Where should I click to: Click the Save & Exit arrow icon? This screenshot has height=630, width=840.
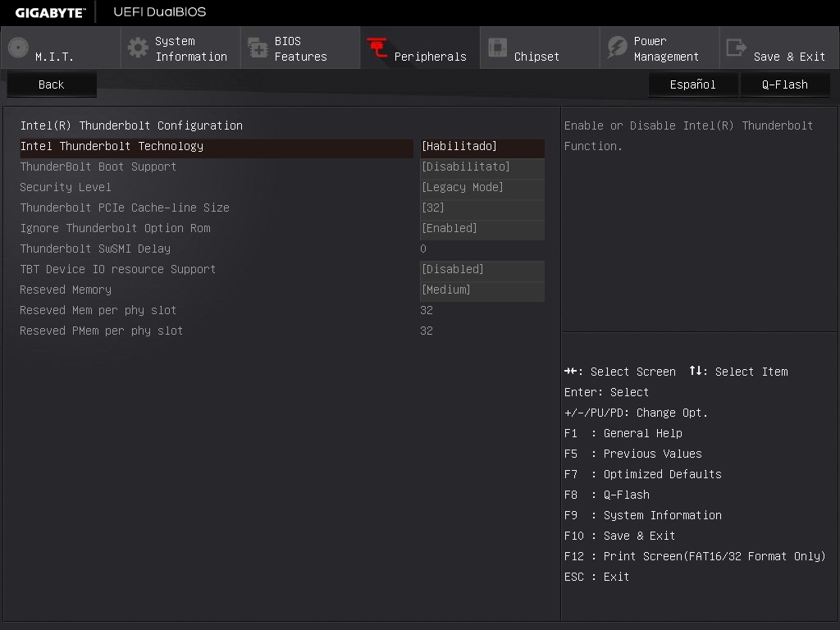pos(737,48)
